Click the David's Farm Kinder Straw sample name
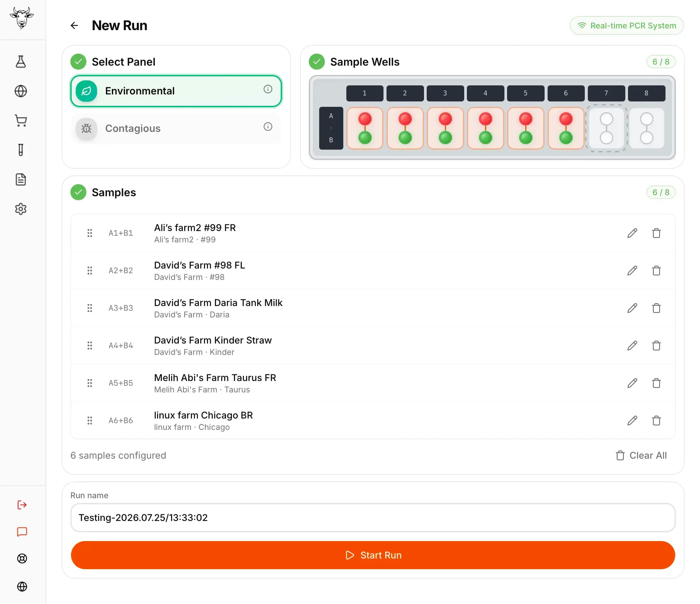This screenshot has width=700, height=604. coord(213,340)
